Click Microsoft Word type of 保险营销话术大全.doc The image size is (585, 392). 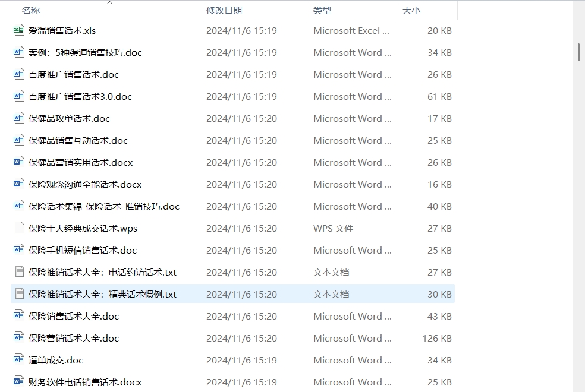click(353, 339)
